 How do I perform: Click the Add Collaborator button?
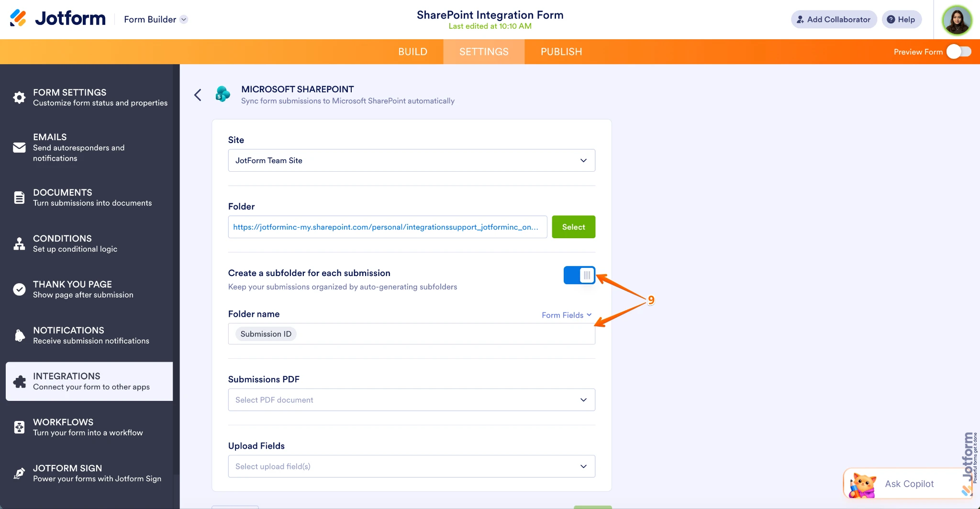click(x=834, y=19)
